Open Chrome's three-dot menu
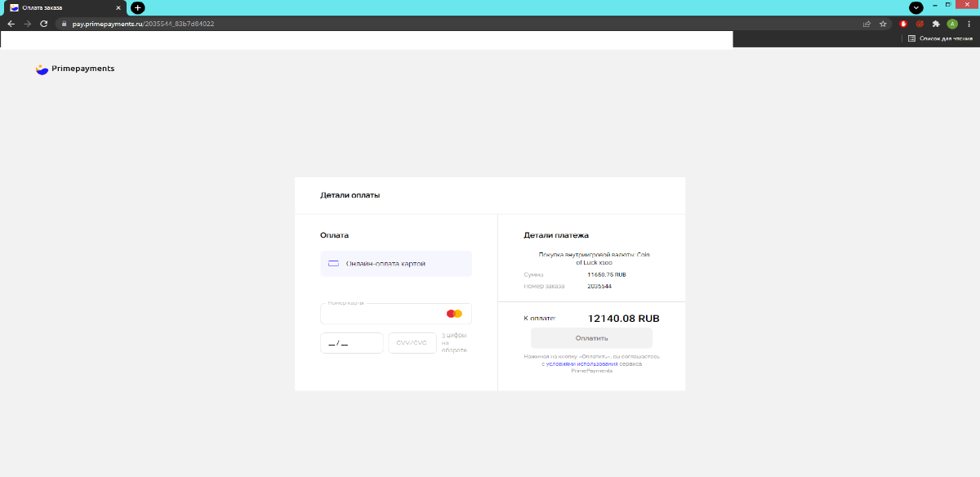This screenshot has width=980, height=477. tap(969, 24)
